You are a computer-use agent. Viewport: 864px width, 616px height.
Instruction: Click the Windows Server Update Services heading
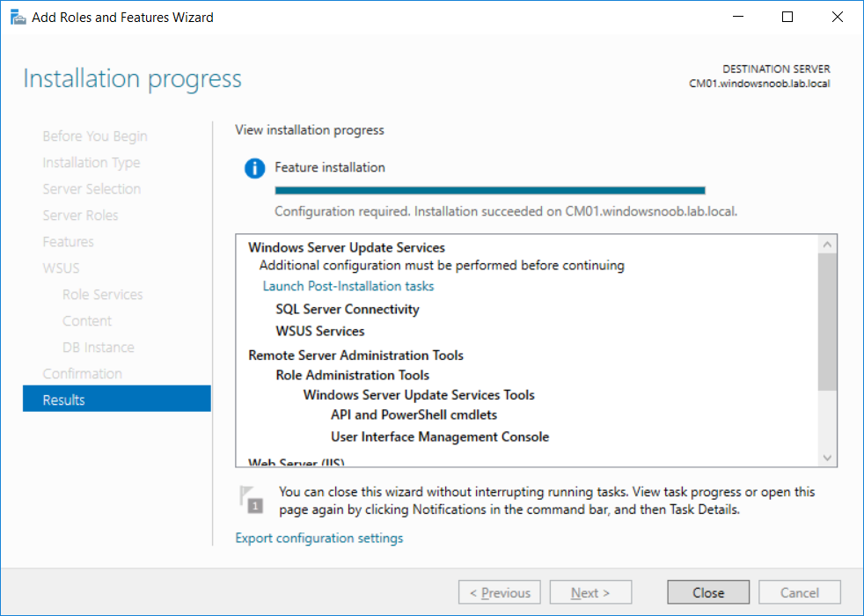click(347, 247)
